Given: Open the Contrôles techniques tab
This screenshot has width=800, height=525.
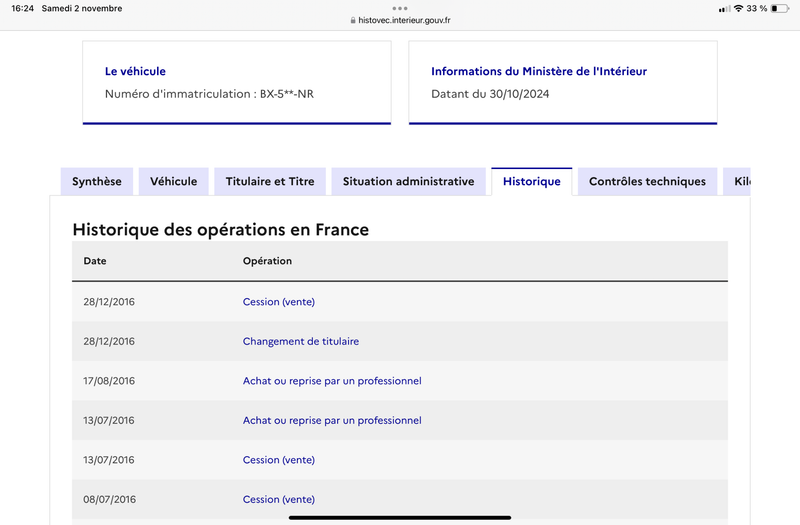Looking at the screenshot, I should 647,182.
